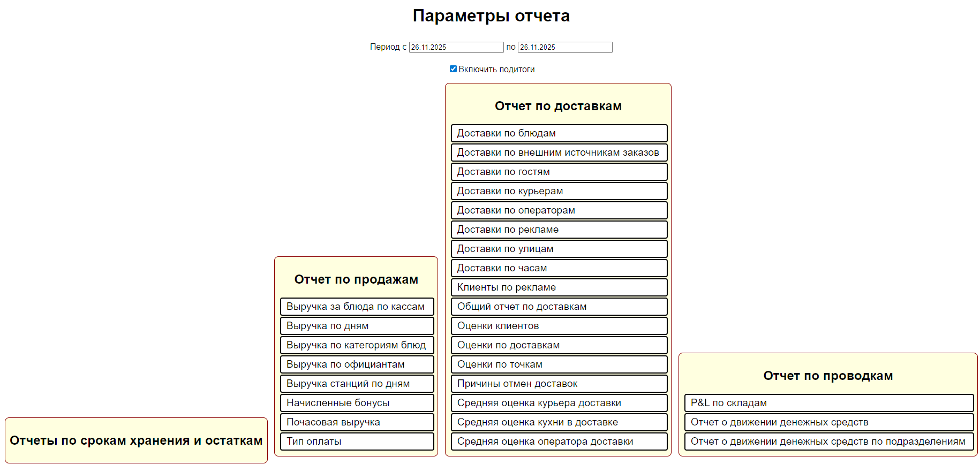980x472 pixels.
Task: Click 'Выручка по официантам' report
Action: tap(357, 364)
